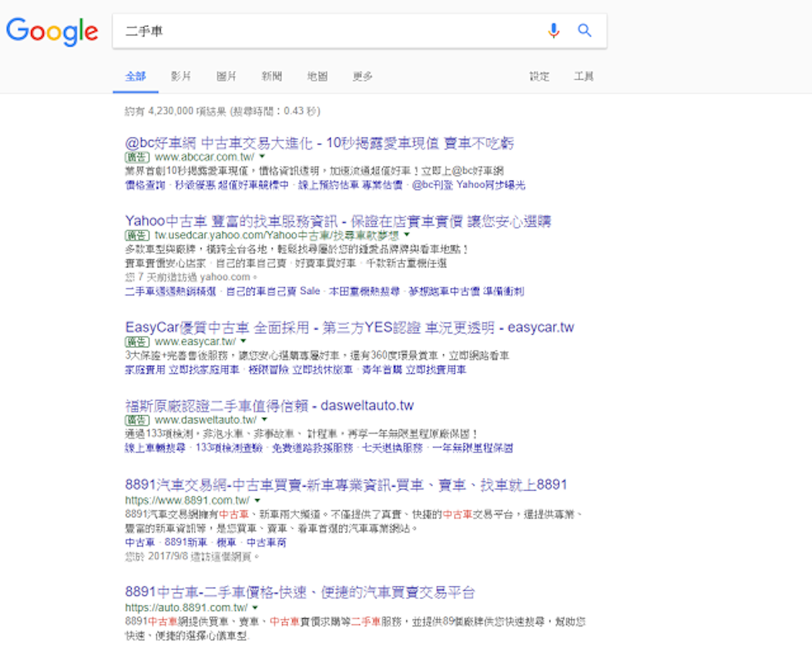Image resolution: width=812 pixels, height=652 pixels.
Task: Open the 福斯原廠認證二手車 result title
Action: 269,406
